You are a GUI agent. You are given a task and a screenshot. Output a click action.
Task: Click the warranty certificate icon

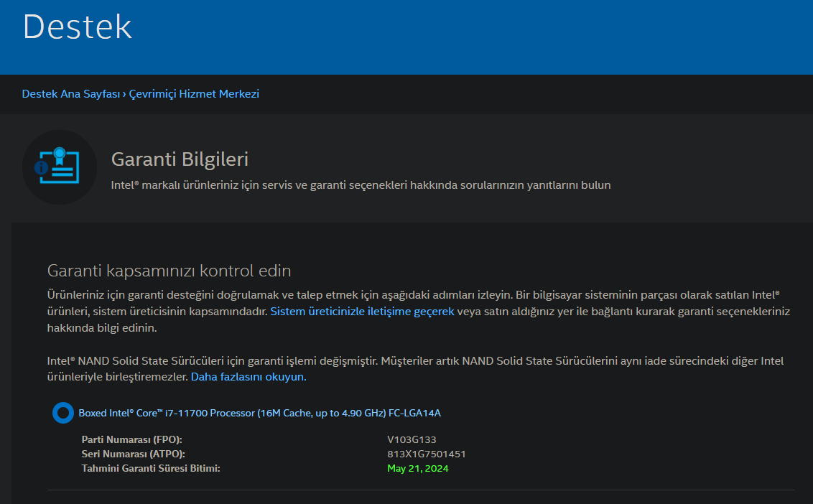tap(59, 167)
